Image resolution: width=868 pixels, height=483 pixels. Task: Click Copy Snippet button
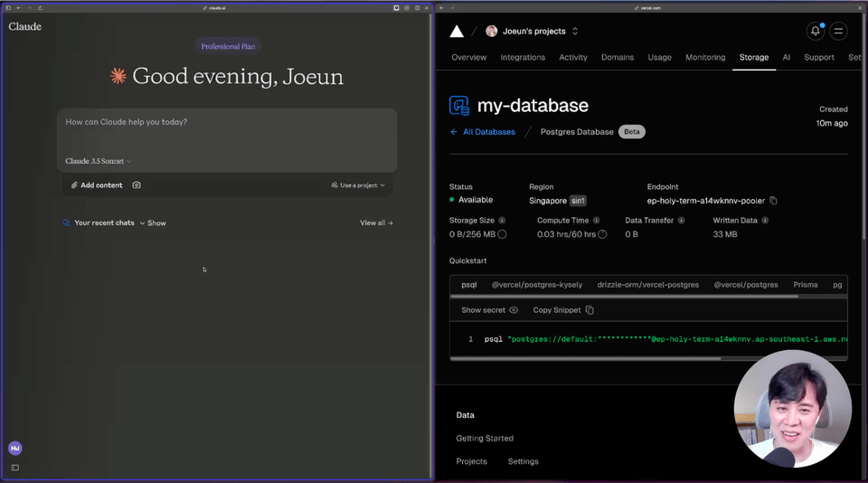pos(563,310)
